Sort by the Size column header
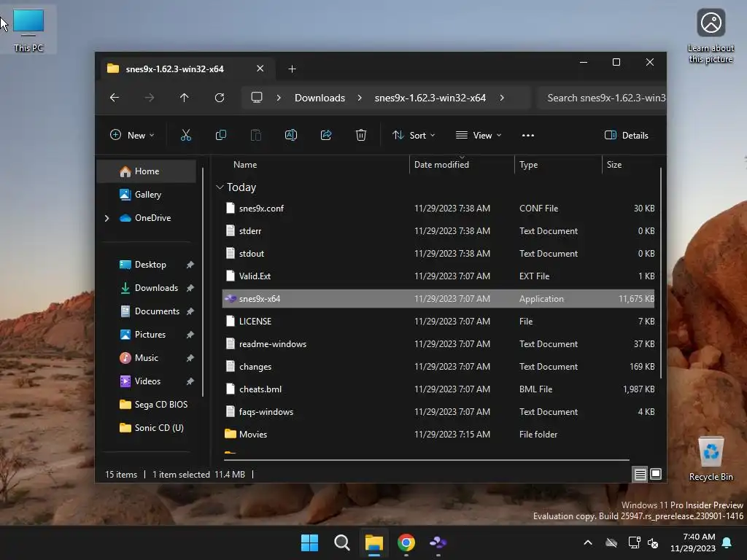Image resolution: width=747 pixels, height=560 pixels. point(630,165)
